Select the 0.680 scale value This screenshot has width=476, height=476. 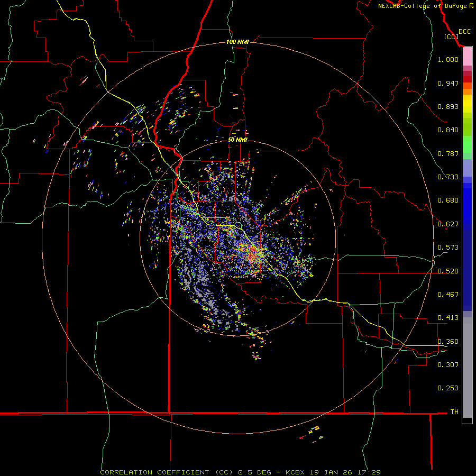click(x=448, y=200)
